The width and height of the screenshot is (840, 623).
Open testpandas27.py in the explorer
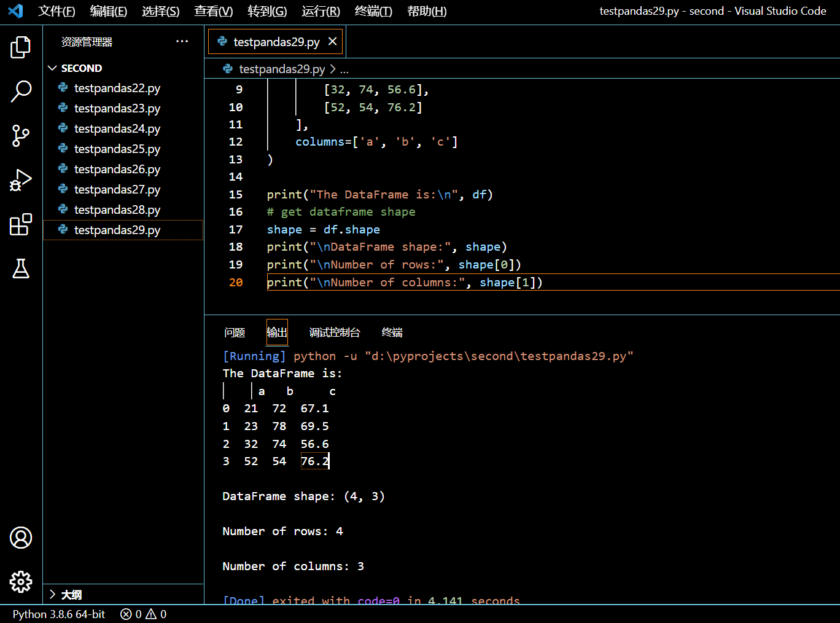[x=123, y=189]
